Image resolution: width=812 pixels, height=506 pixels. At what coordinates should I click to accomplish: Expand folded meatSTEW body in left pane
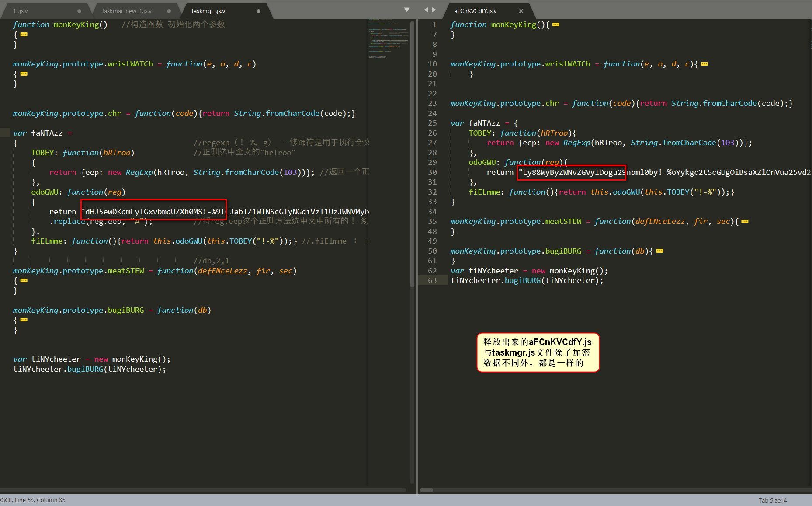(x=24, y=280)
